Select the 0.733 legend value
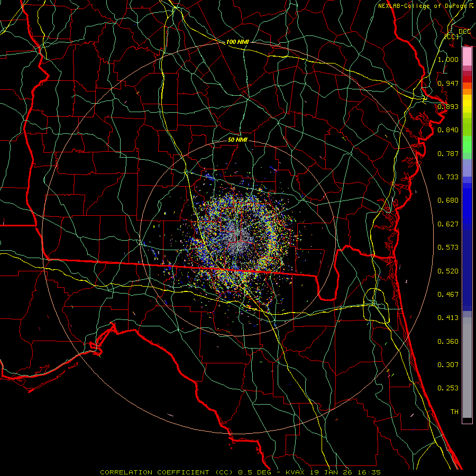Screen dimensions: 476x476 (448, 177)
